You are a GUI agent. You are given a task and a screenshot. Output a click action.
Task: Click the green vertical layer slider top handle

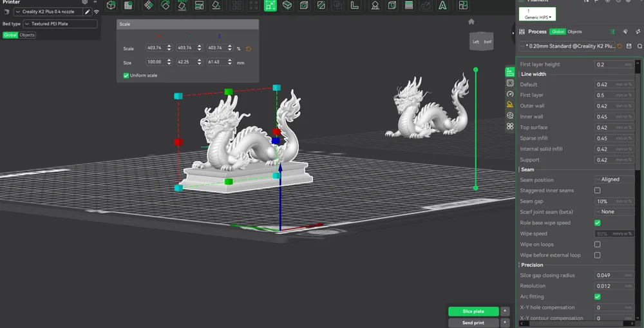pos(476,70)
